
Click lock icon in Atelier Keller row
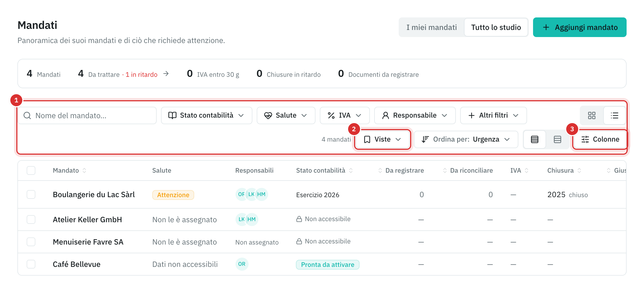[x=299, y=219]
